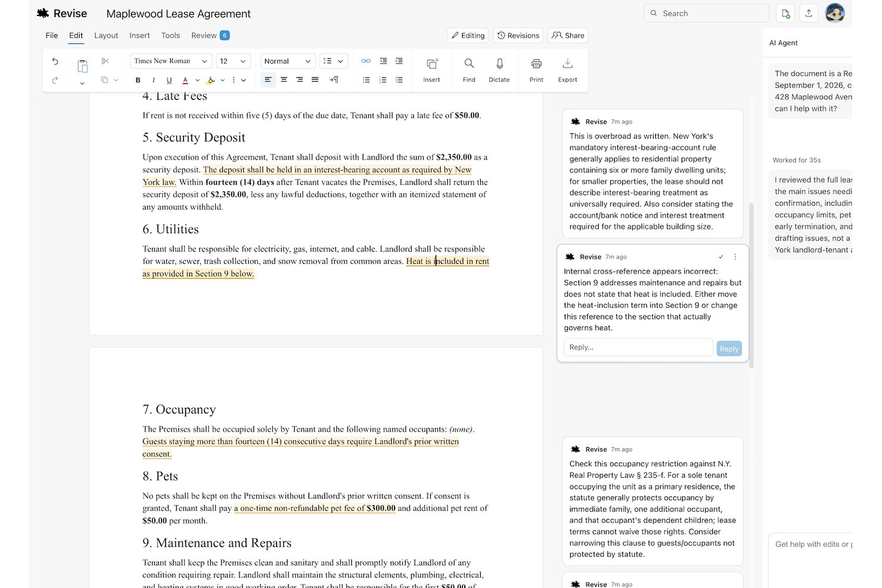Viewport: 882px width, 588px height.
Task: Expand paste options arrow
Action: point(82,83)
